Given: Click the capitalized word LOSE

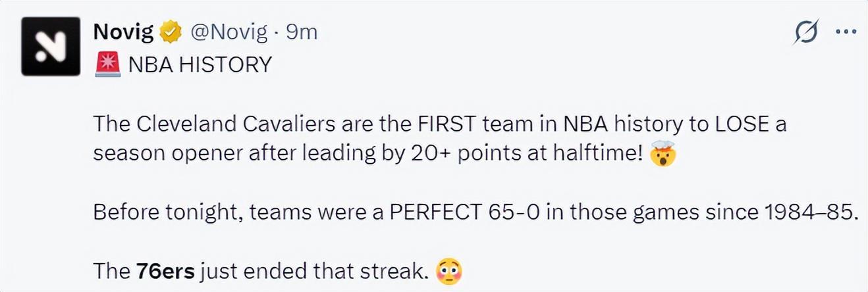Looking at the screenshot, I should click(741, 124).
